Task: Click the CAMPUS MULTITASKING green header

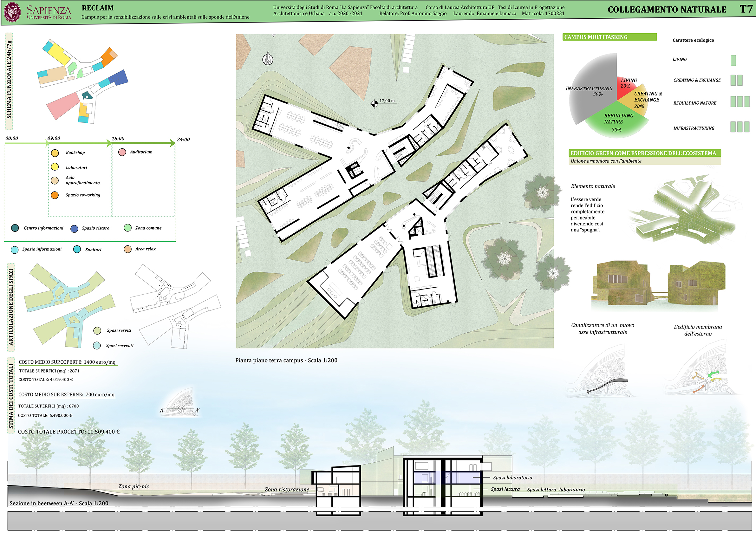Action: pyautogui.click(x=609, y=37)
